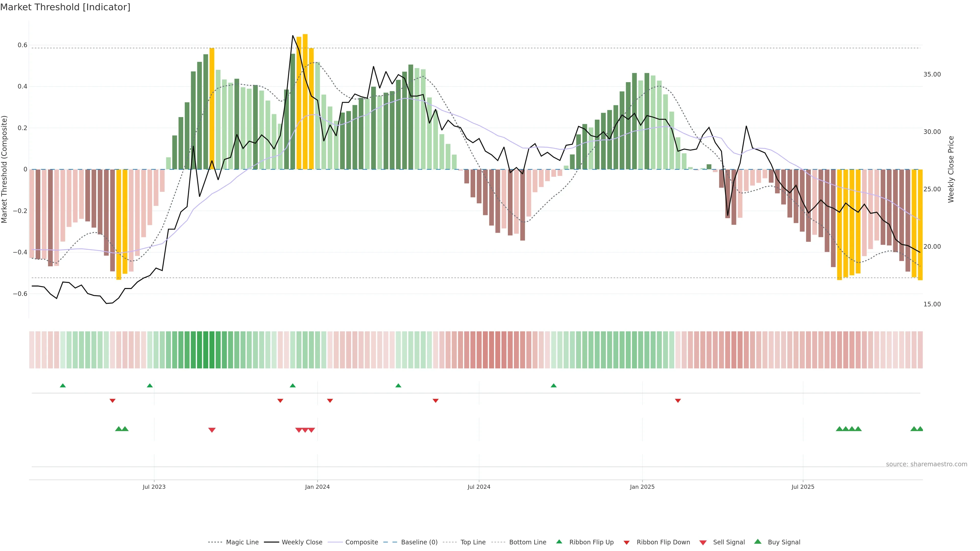Screen dimensions: 980x551
Task: Toggle the Weekly Close legend entry
Action: click(x=302, y=542)
